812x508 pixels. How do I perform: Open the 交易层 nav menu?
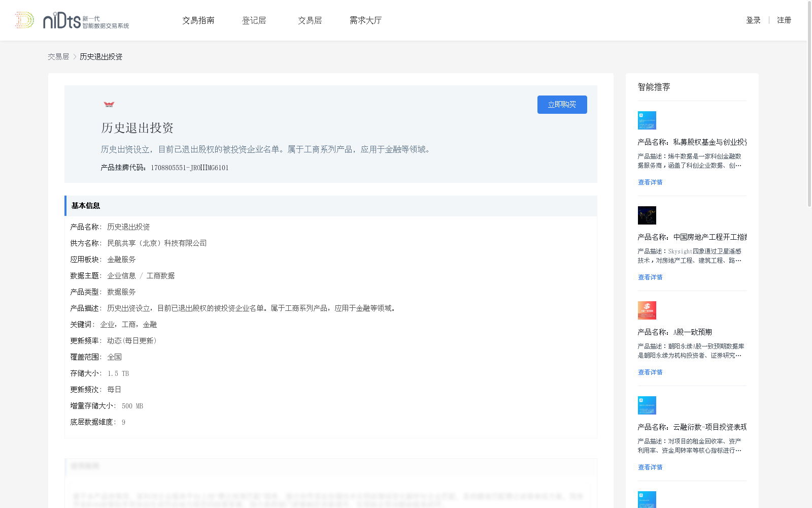coord(310,20)
